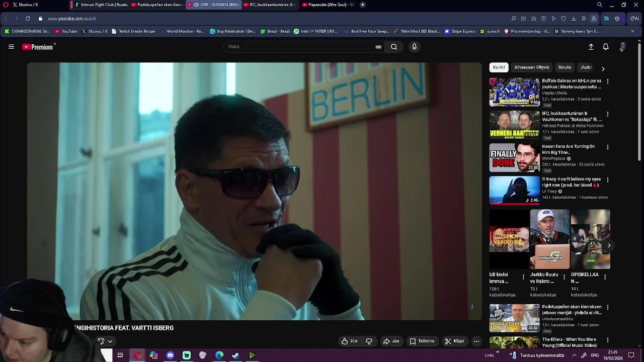This screenshot has width=644, height=362.
Task: Switch to Pudotuspelien ekan kierroksen tab
Action: (x=157, y=5)
